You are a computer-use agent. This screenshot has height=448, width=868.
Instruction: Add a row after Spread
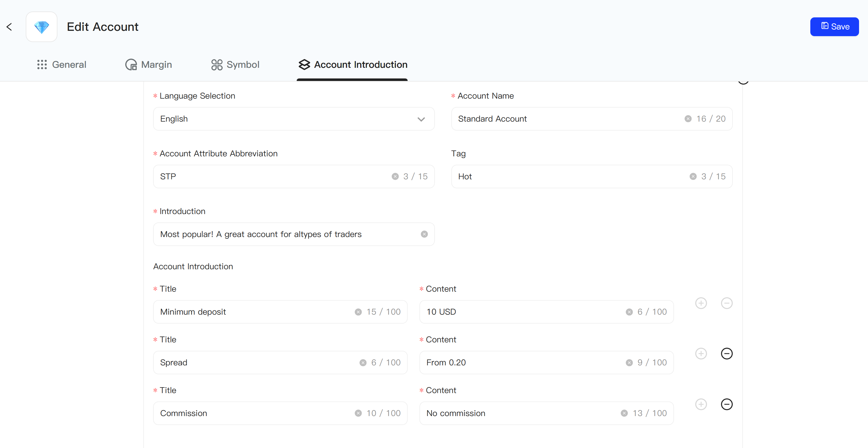click(701, 354)
